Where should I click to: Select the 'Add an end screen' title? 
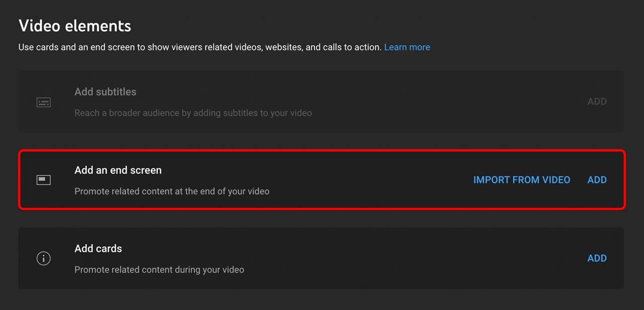118,170
